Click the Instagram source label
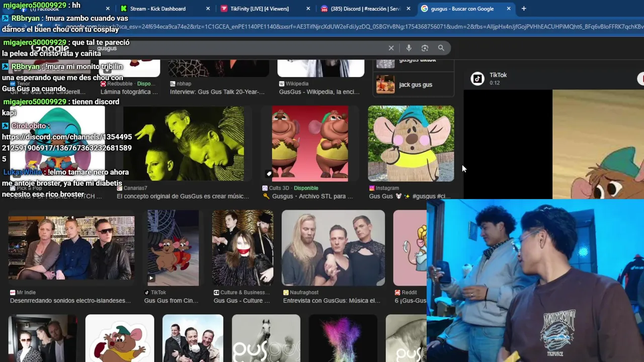The width and height of the screenshot is (644, 362). tap(387, 188)
